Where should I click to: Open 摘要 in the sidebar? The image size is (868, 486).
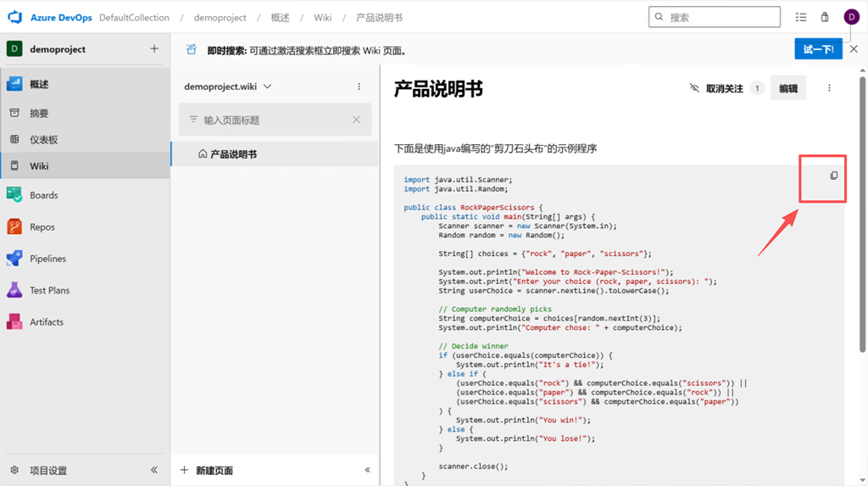pos(86,113)
